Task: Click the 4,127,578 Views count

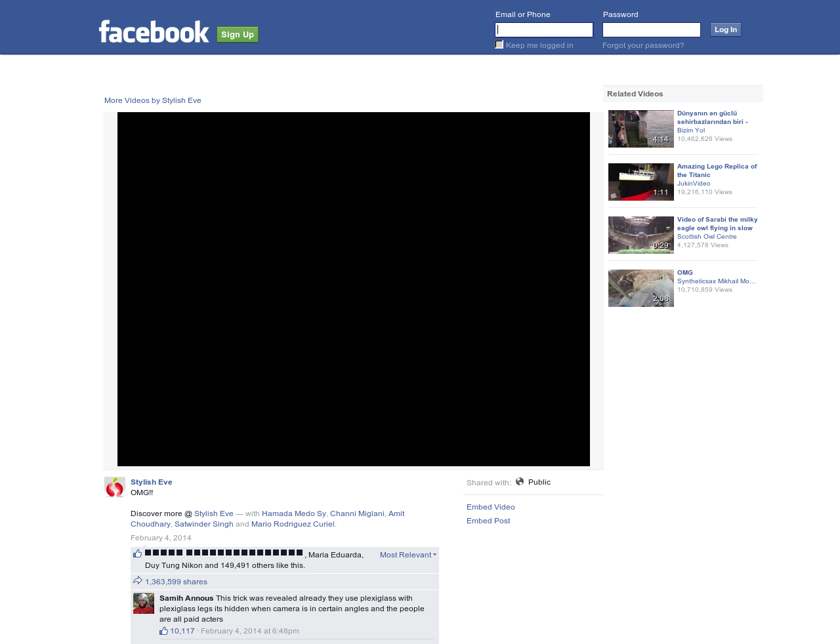Action: pos(703,245)
